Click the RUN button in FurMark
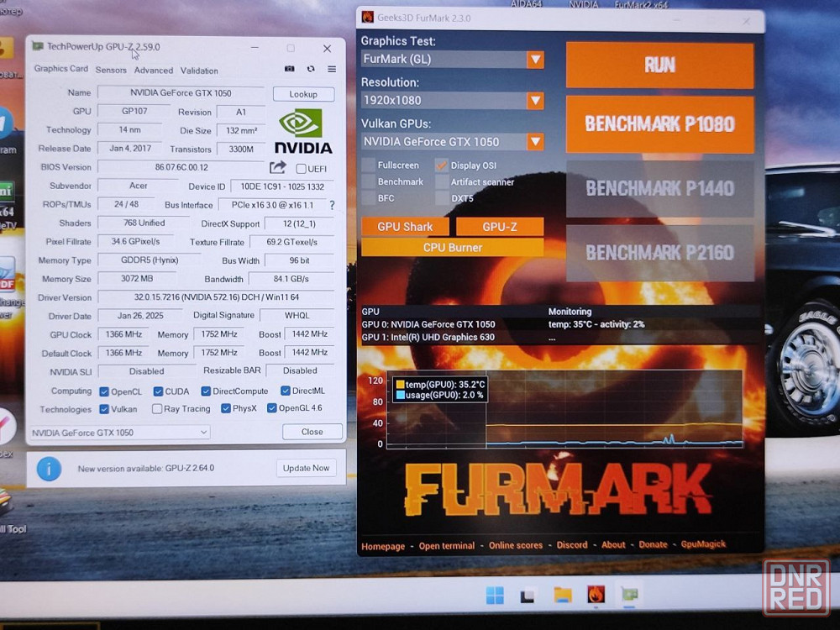 click(659, 66)
